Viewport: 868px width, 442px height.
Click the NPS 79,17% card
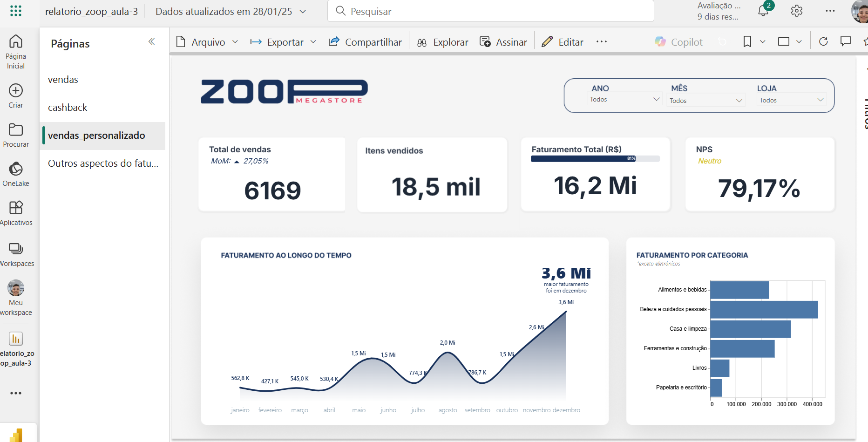[760, 174]
